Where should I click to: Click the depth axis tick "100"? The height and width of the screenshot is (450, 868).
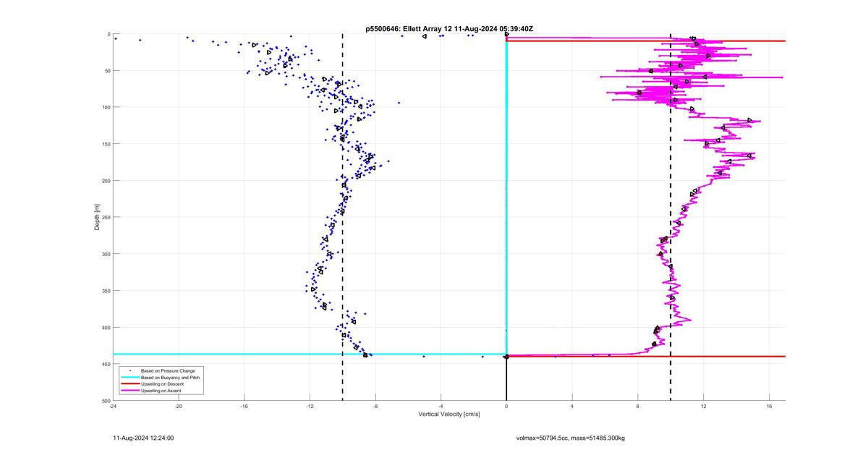(x=106, y=107)
